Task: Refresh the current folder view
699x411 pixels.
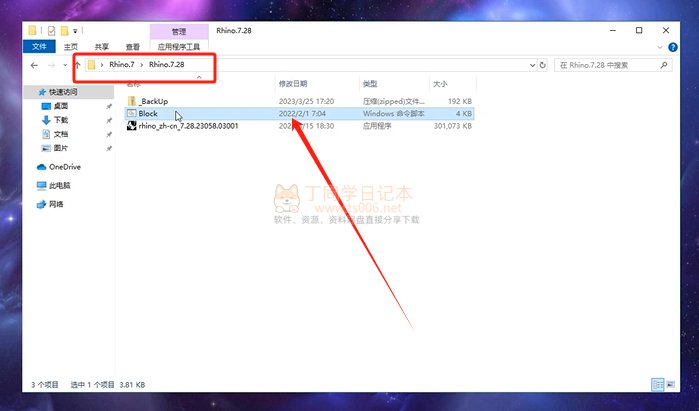Action: point(543,65)
